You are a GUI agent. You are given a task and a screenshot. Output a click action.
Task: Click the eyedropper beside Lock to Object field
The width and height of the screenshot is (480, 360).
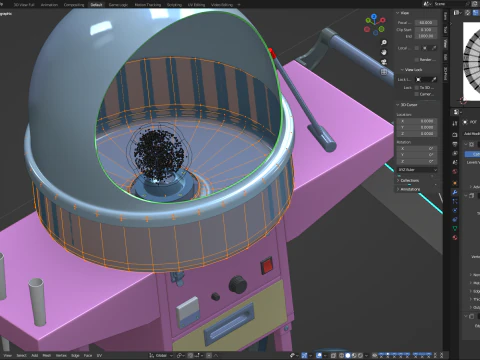pyautogui.click(x=434, y=79)
